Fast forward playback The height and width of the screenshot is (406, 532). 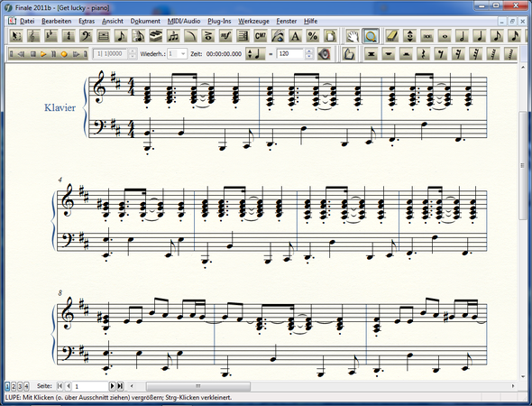click(76, 54)
